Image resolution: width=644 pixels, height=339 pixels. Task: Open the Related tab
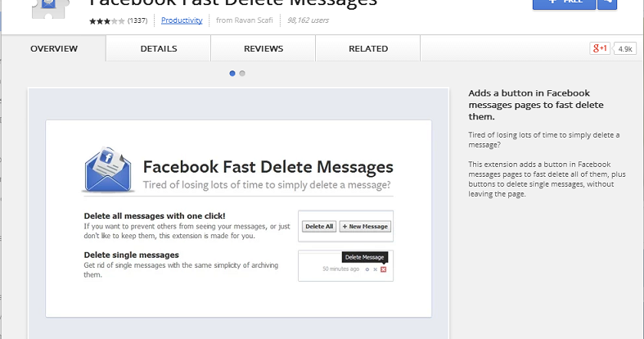coord(368,49)
